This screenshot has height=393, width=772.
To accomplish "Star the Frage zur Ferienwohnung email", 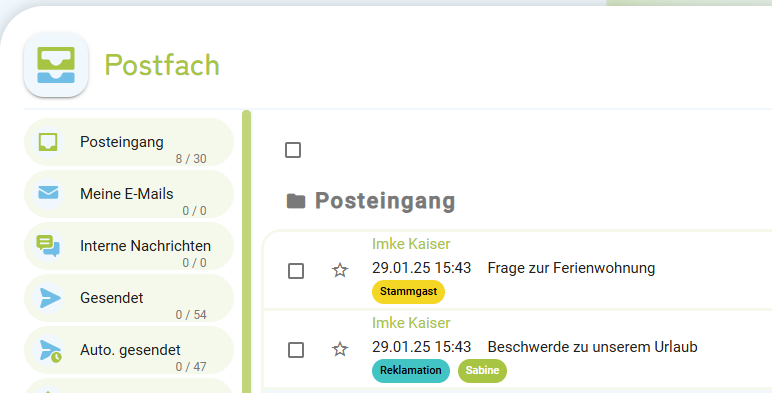I will pos(340,270).
